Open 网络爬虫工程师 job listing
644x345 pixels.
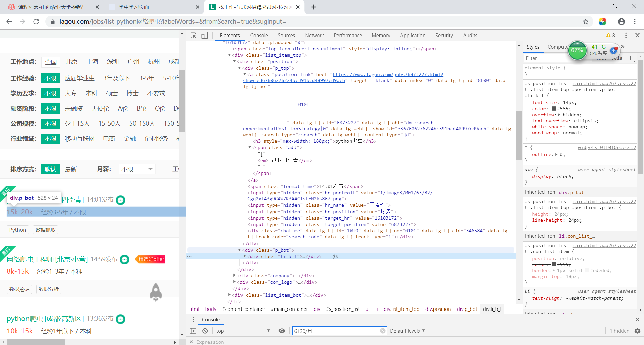coord(47,260)
